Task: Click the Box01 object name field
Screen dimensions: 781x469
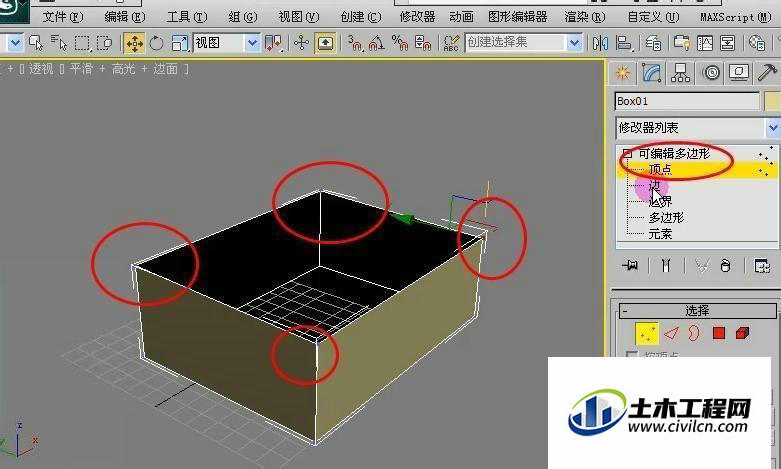Action: [687, 101]
